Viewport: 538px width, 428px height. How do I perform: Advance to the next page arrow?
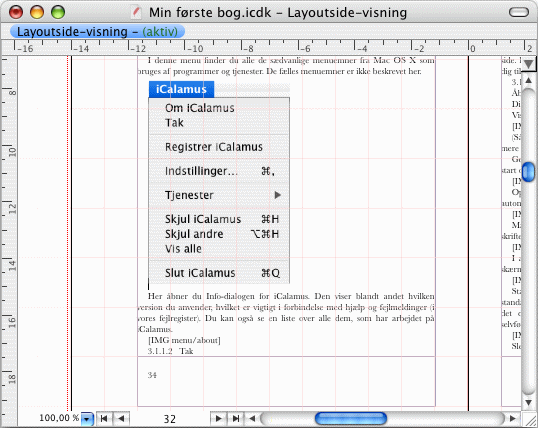pyautogui.click(x=218, y=418)
